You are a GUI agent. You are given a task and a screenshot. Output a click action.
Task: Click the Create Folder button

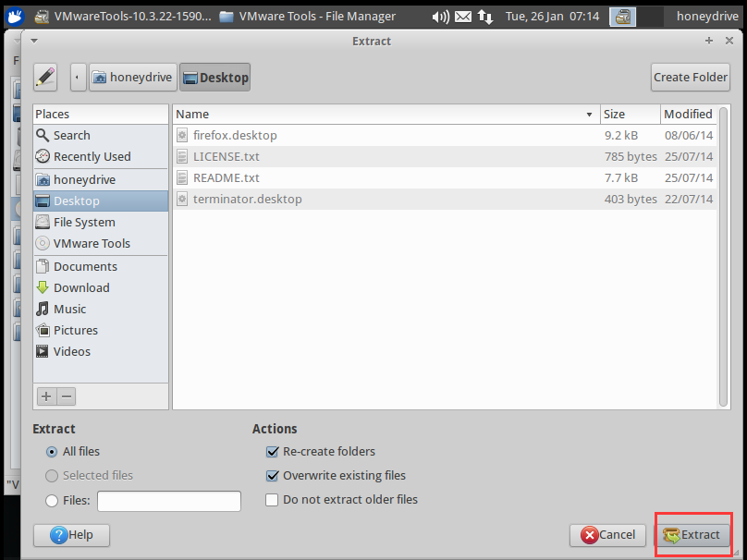coord(690,77)
